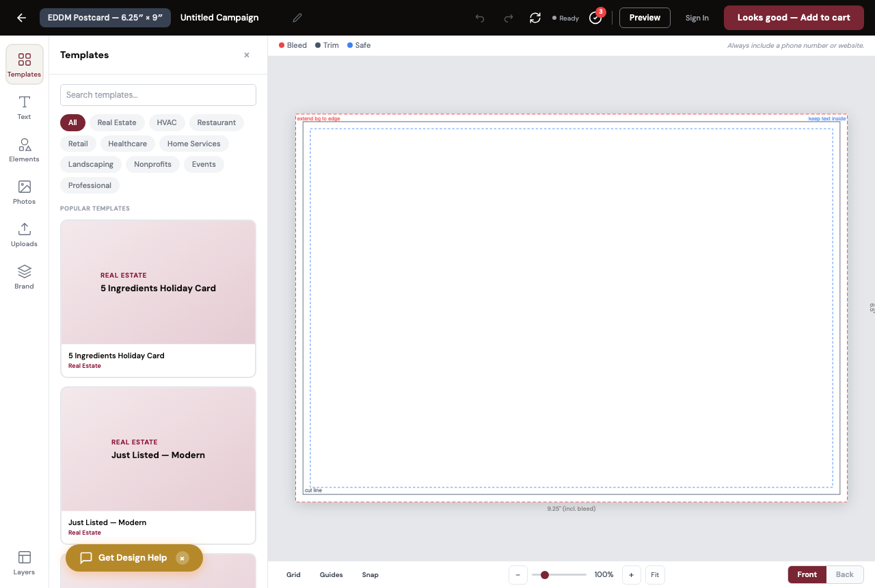Image resolution: width=875 pixels, height=588 pixels.
Task: Filter templates by Professional
Action: pos(90,185)
